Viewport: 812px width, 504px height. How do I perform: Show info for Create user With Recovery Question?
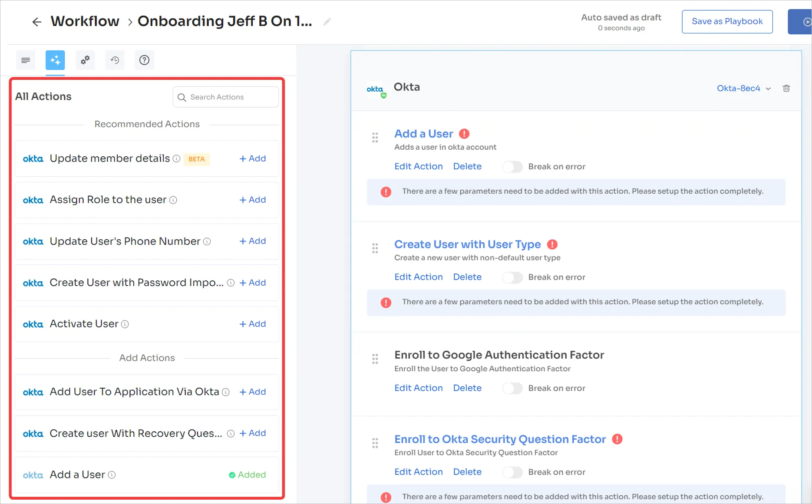tap(231, 434)
